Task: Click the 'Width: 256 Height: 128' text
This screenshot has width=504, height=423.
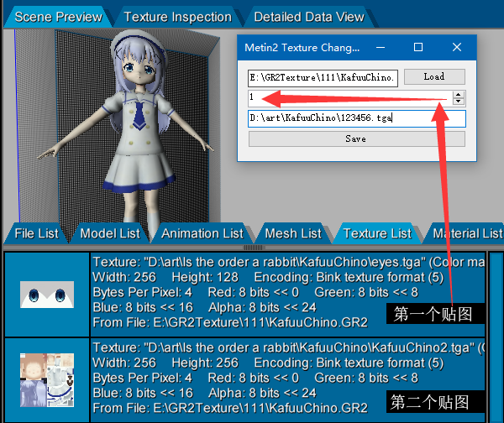Action: coord(165,277)
